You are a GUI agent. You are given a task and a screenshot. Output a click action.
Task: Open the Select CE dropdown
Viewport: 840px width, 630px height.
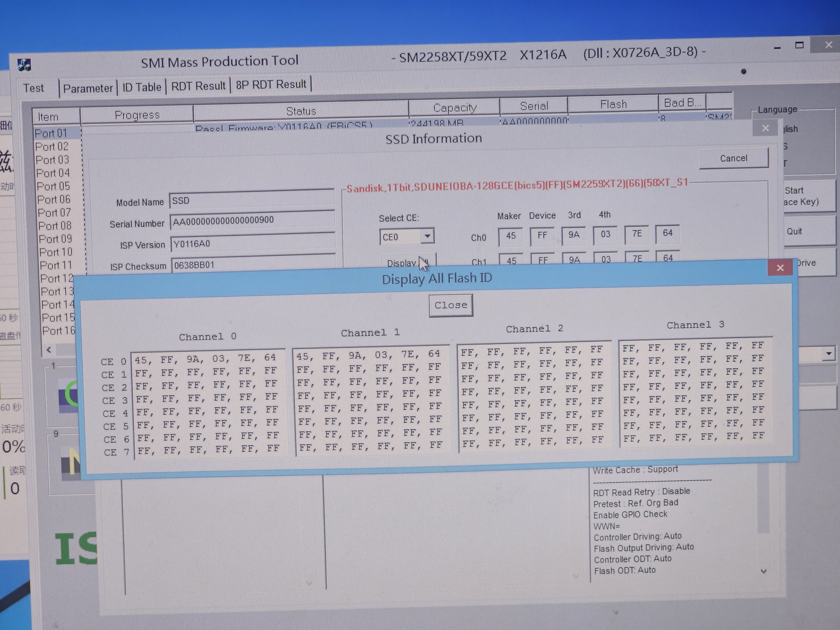coord(427,236)
